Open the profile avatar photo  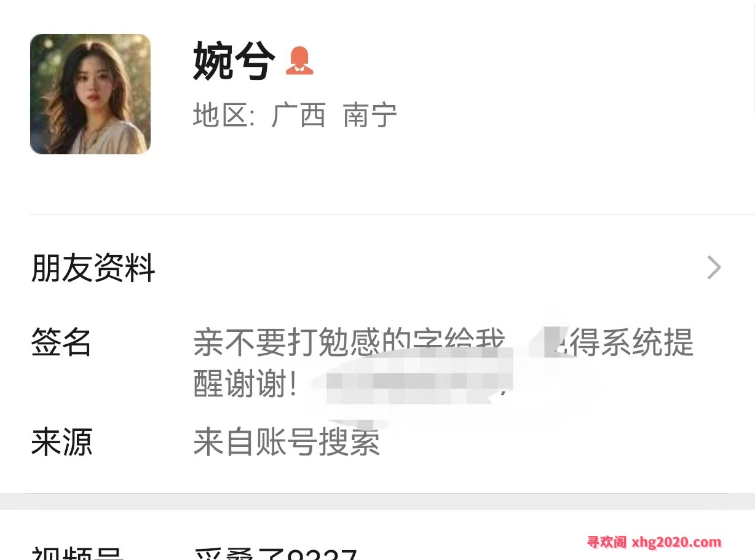click(x=90, y=94)
